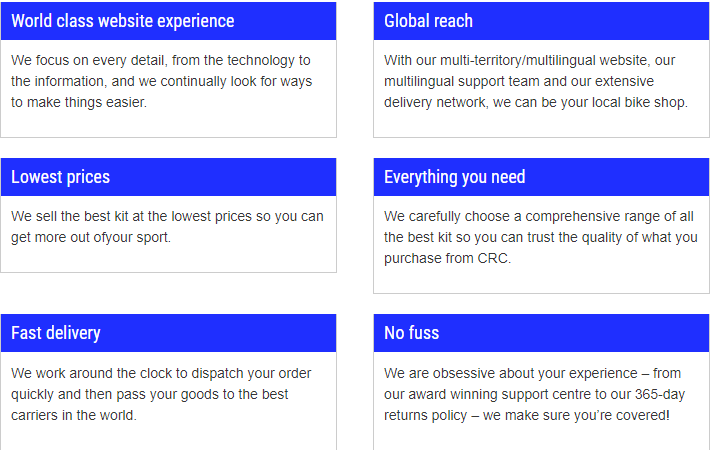Click the 365-day returns policy text

pyautogui.click(x=534, y=394)
